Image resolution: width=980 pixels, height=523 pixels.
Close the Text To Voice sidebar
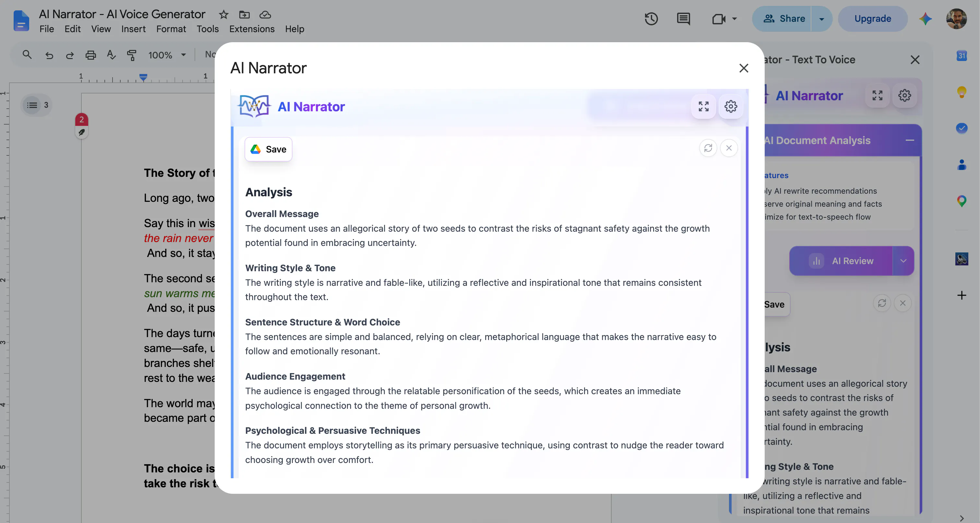pyautogui.click(x=915, y=60)
